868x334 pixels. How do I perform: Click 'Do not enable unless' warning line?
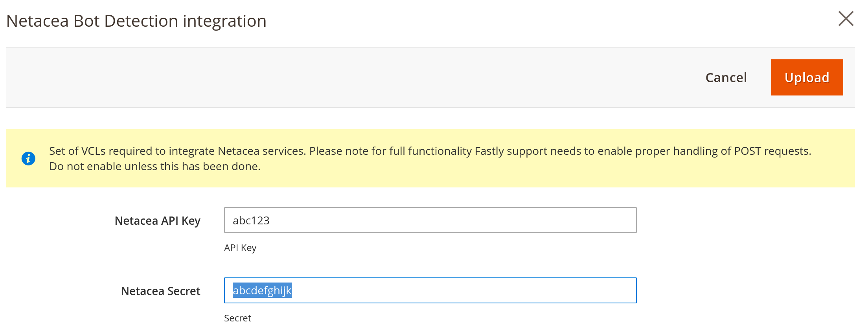pos(154,167)
